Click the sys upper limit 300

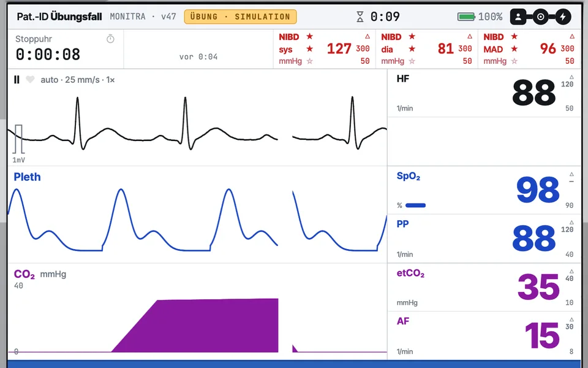(363, 48)
